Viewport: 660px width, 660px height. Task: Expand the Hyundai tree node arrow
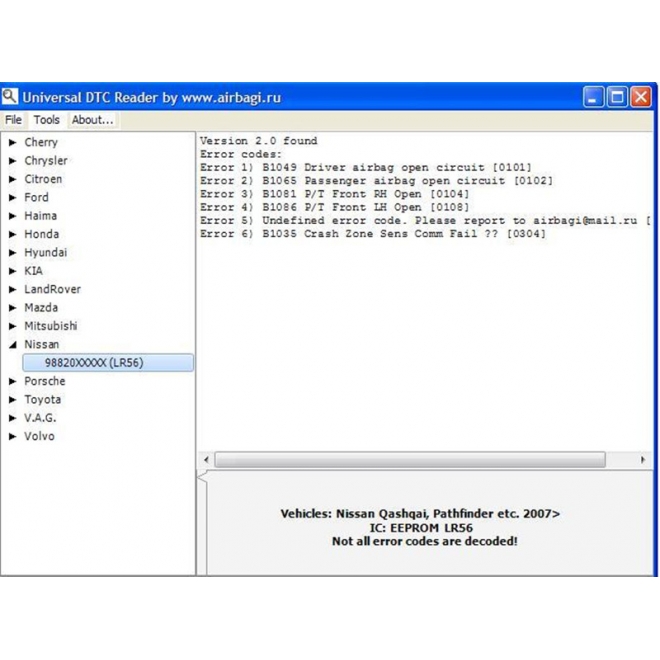[13, 253]
